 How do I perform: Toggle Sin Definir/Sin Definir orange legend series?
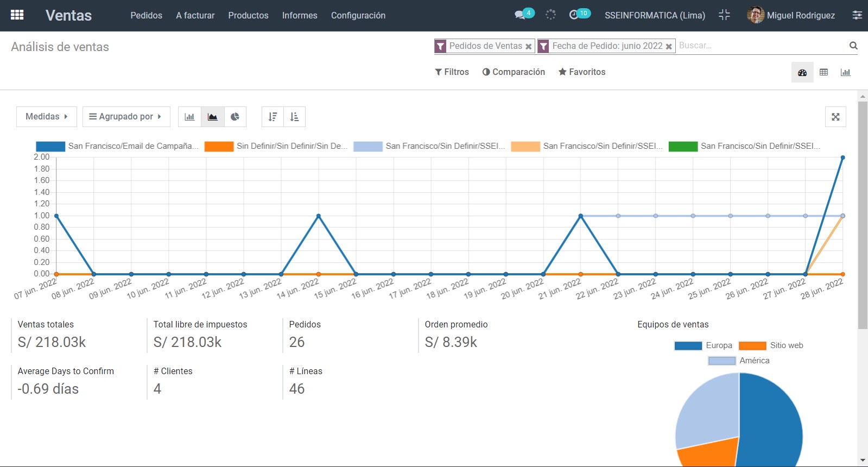[276, 146]
